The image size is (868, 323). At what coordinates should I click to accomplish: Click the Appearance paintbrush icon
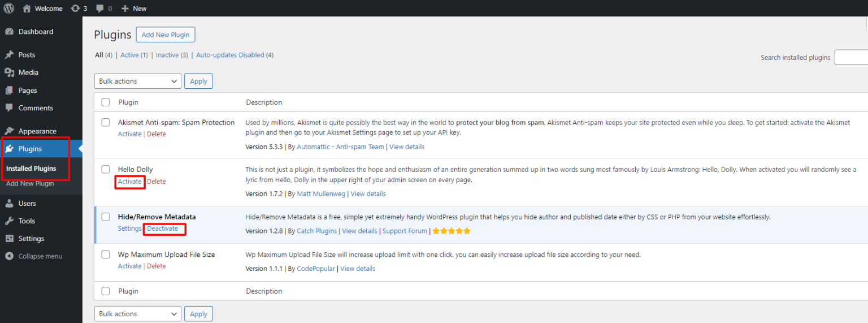[x=9, y=131]
